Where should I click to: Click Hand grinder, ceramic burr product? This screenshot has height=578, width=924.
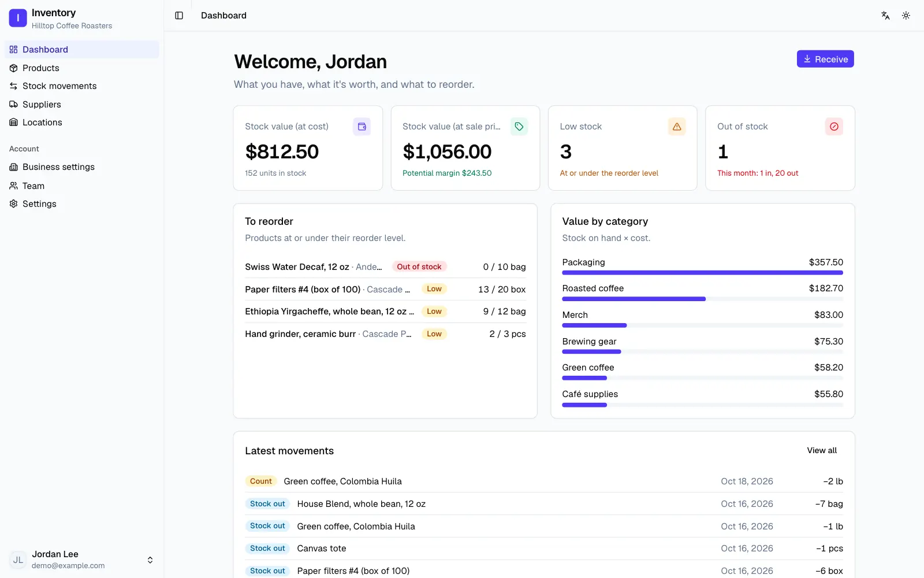(x=300, y=334)
